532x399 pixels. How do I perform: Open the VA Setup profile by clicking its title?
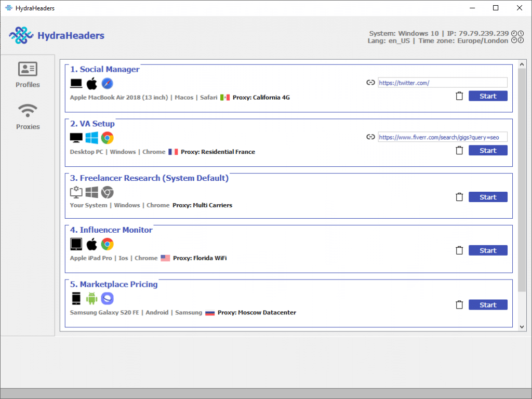coord(92,124)
